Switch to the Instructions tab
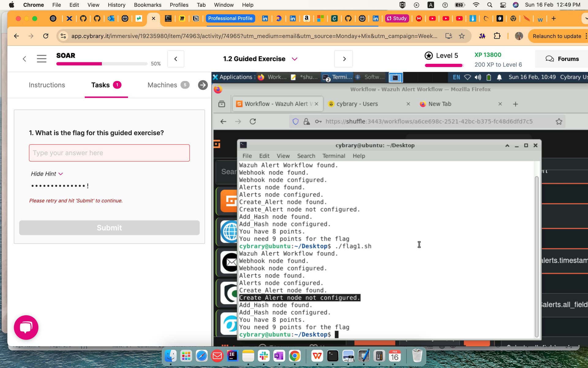 point(47,85)
